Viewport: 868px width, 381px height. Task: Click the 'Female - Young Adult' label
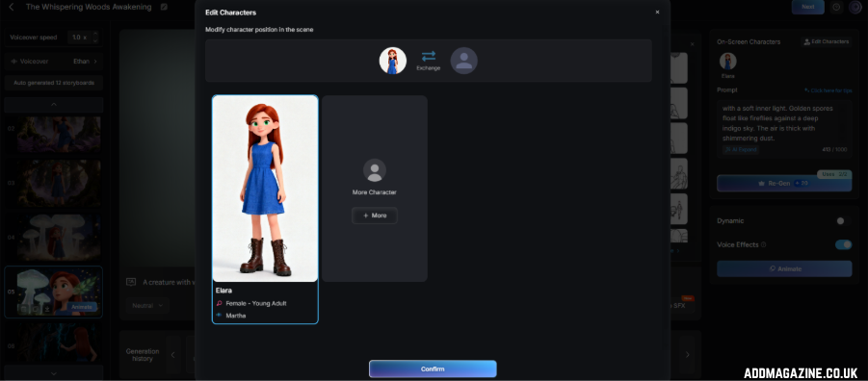[x=256, y=304]
